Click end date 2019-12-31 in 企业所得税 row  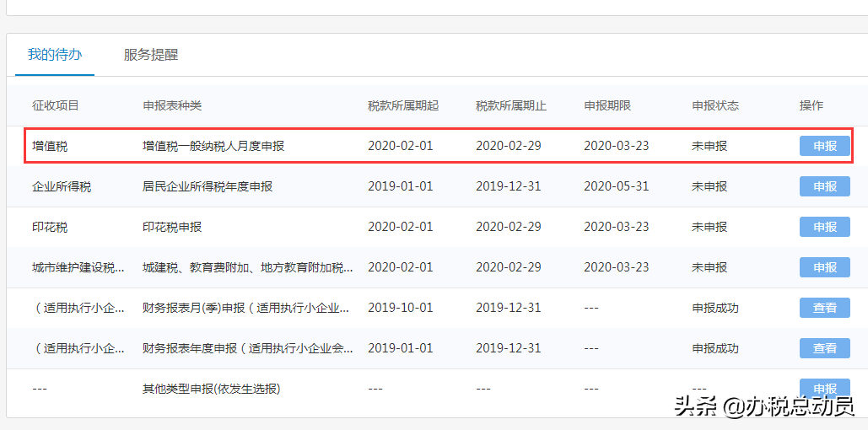(x=508, y=186)
